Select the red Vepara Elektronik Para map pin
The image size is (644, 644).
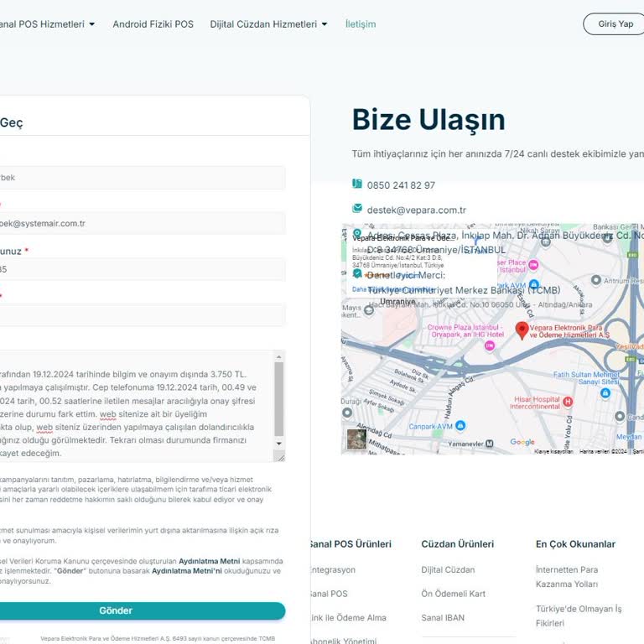[522, 330]
